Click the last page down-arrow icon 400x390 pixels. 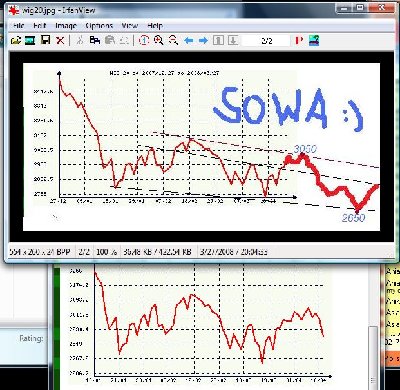click(233, 40)
